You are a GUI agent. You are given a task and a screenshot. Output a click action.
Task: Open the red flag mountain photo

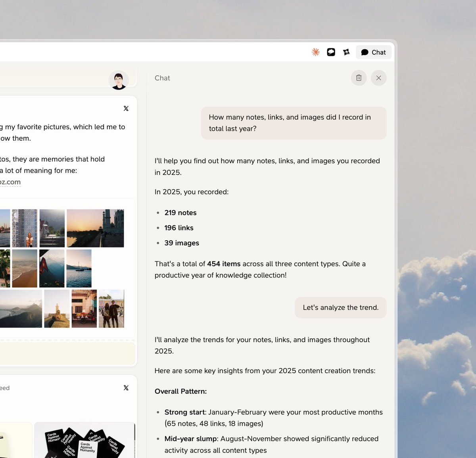coord(52,268)
